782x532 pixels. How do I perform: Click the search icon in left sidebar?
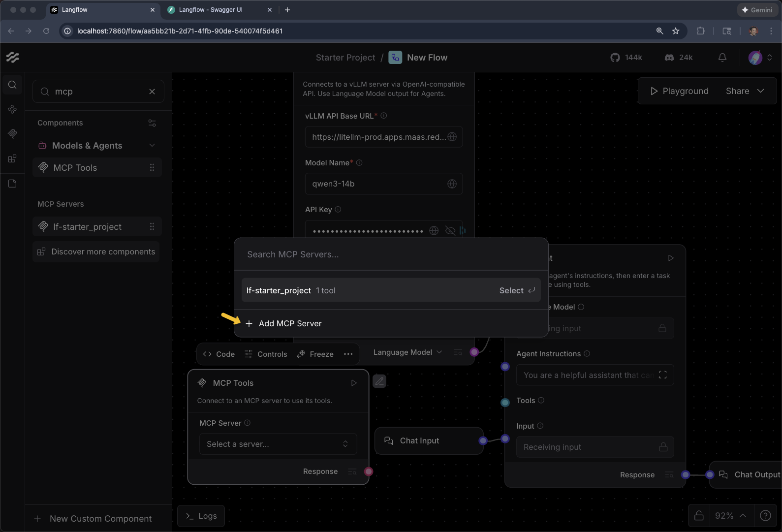12,85
